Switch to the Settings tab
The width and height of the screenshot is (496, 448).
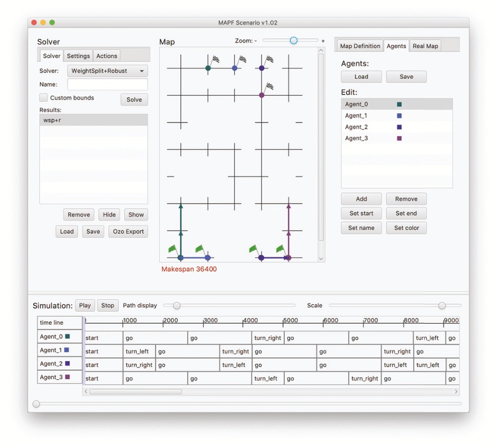pos(78,56)
